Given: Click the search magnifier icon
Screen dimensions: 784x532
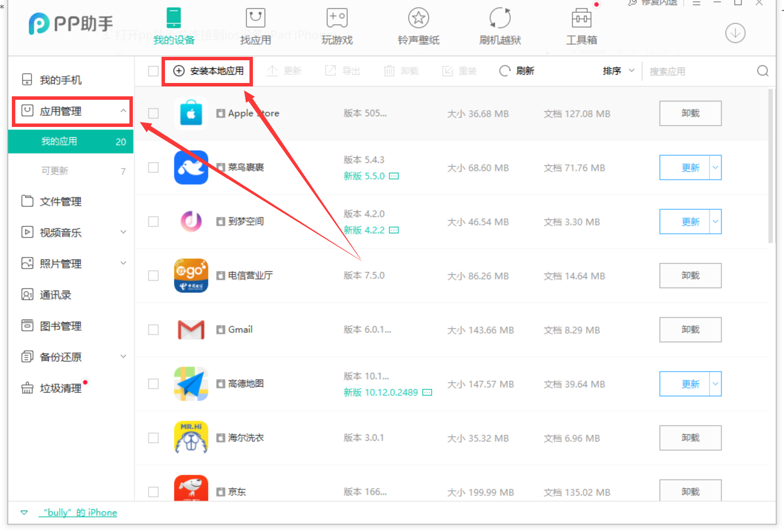Looking at the screenshot, I should (x=763, y=71).
